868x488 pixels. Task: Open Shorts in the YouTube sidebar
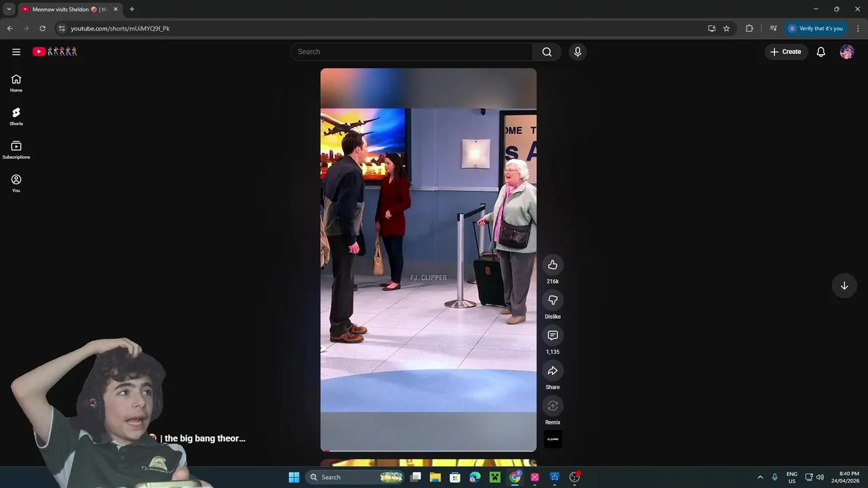(16, 117)
